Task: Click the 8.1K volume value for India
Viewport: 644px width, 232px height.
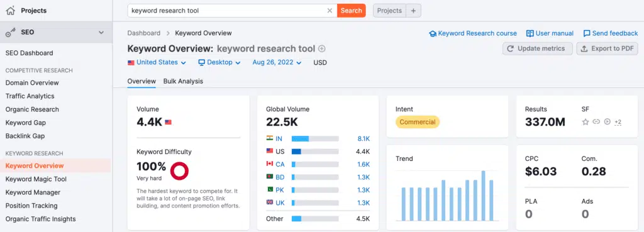Action: tap(364, 139)
